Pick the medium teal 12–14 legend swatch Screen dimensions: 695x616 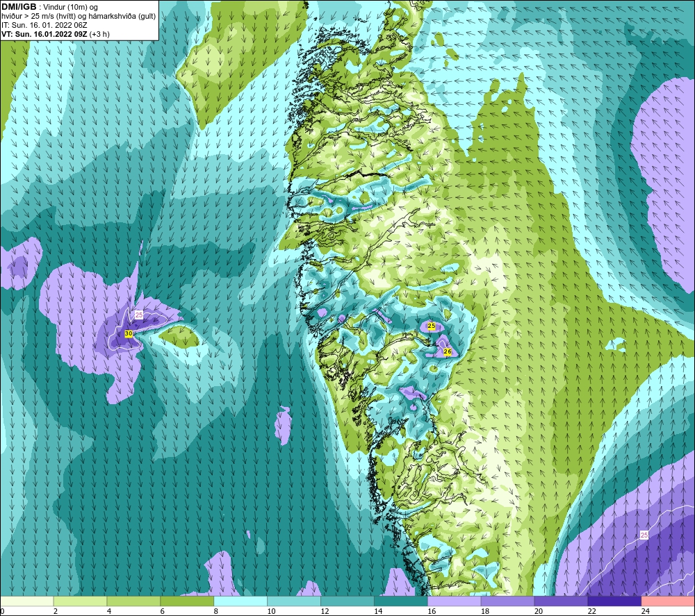347,601
